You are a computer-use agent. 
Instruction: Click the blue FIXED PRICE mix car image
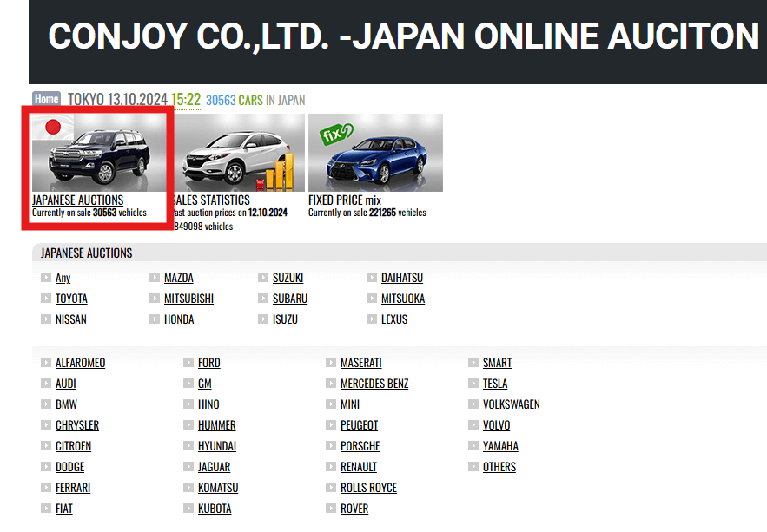pos(375,152)
